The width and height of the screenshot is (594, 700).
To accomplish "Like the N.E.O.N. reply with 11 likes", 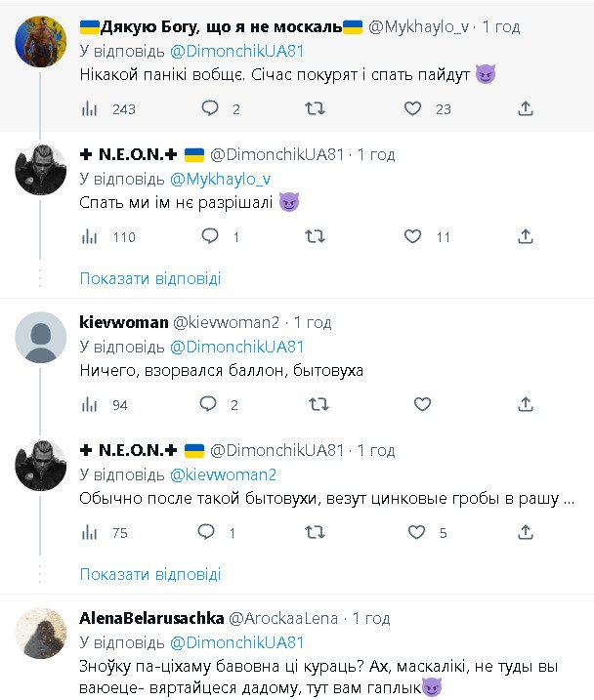I will point(414,236).
